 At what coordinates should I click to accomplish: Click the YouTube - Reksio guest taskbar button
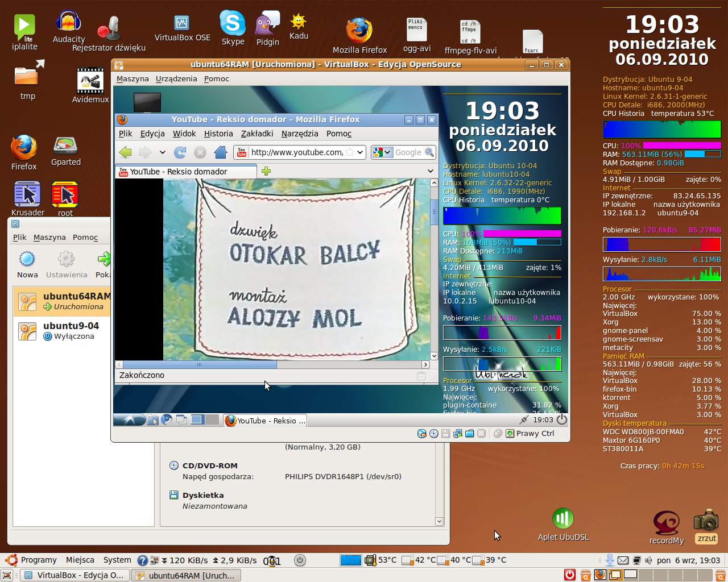266,421
